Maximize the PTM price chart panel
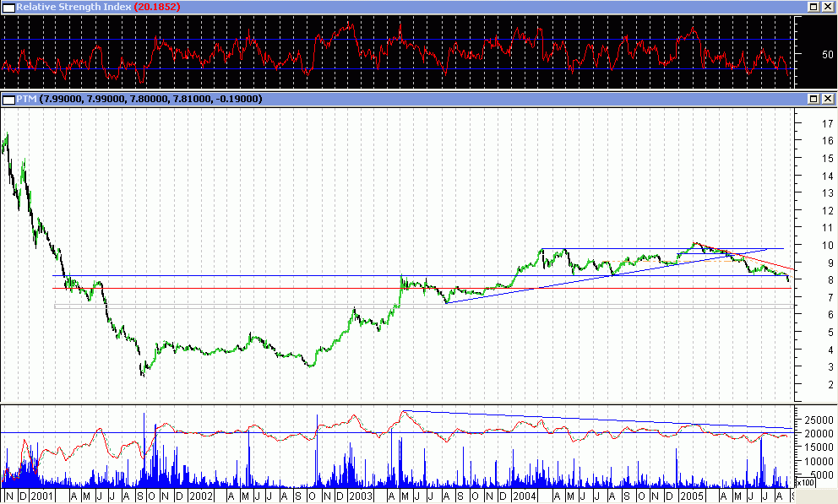Screen dimensions: 838x504 [813, 99]
